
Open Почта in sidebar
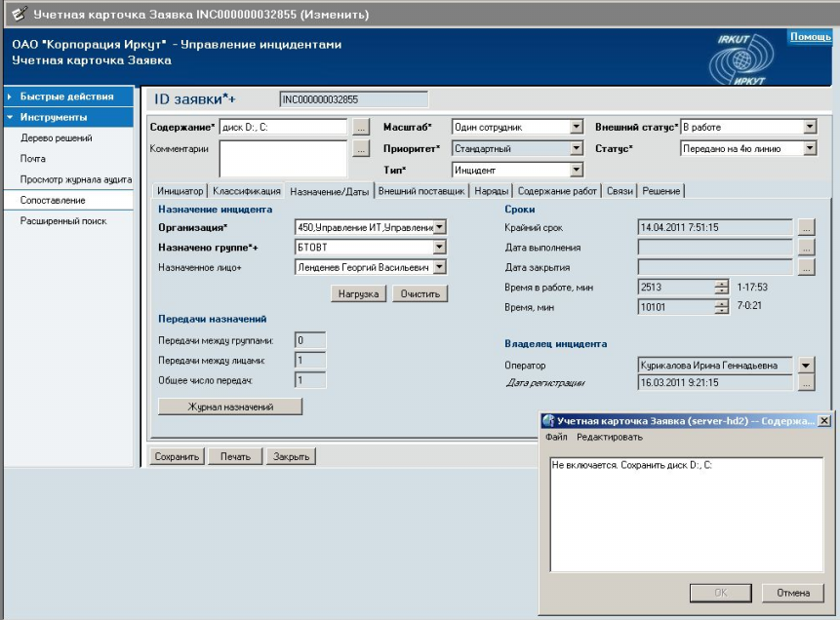(32, 159)
